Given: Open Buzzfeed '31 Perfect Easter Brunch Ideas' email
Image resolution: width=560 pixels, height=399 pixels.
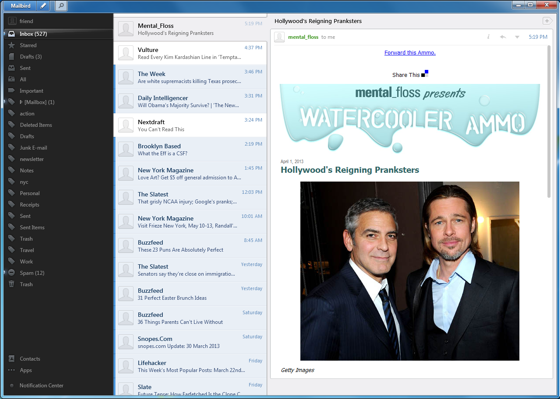Looking at the screenshot, I should pos(190,294).
